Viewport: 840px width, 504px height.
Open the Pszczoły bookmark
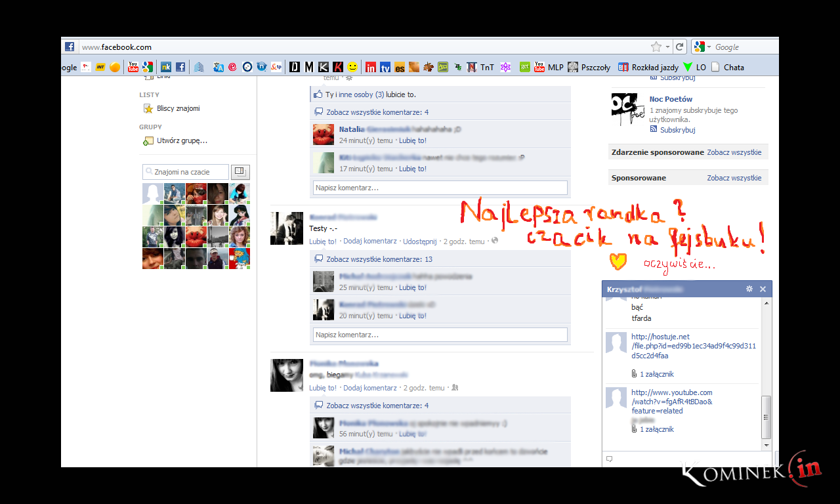589,67
